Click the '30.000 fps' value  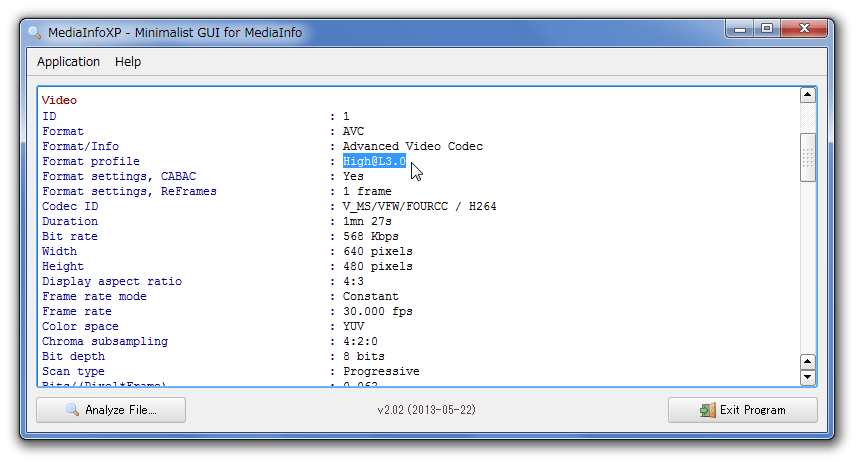tap(378, 311)
